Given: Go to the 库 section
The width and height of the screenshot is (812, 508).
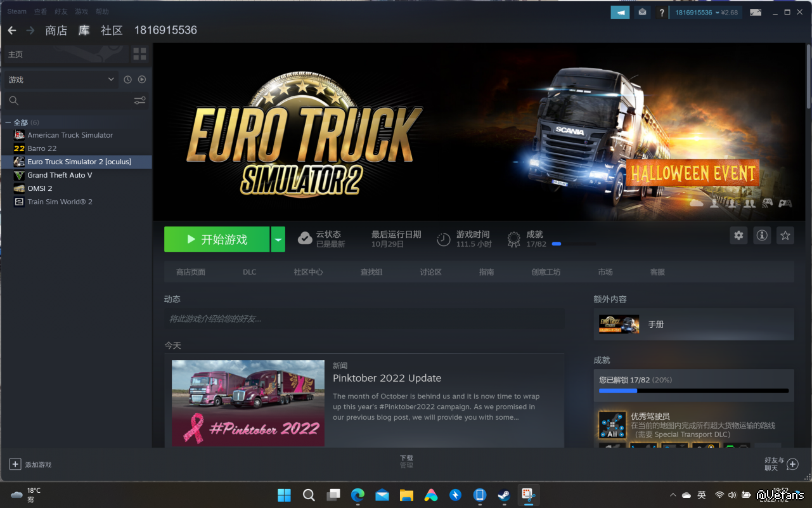Looking at the screenshot, I should [84, 30].
